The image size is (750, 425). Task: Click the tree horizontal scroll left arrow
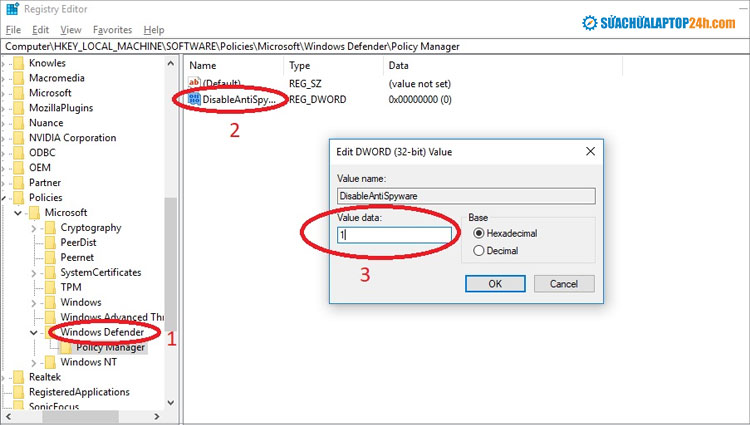pos(8,416)
